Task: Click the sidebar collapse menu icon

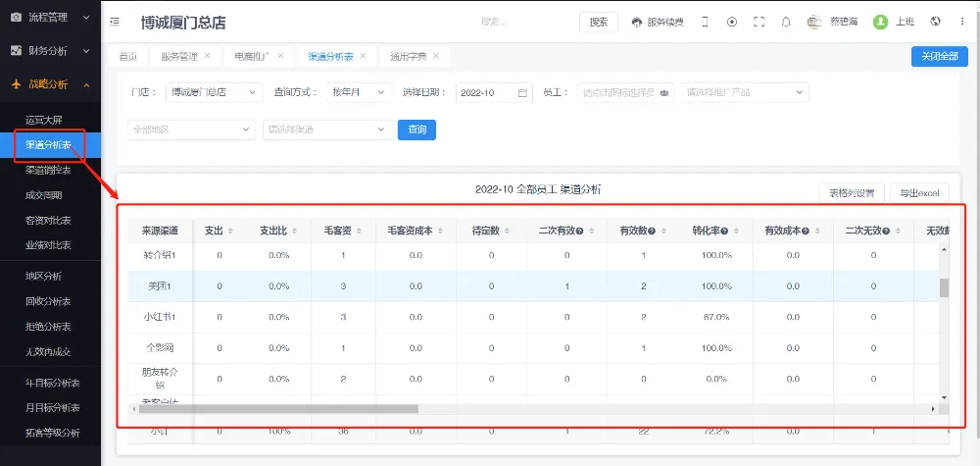Action: 116,22
